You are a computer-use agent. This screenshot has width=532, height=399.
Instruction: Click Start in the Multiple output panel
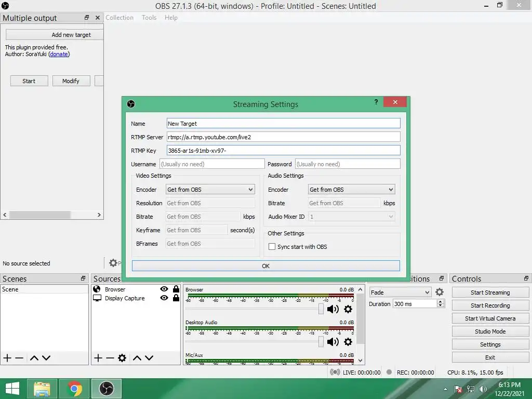point(29,81)
